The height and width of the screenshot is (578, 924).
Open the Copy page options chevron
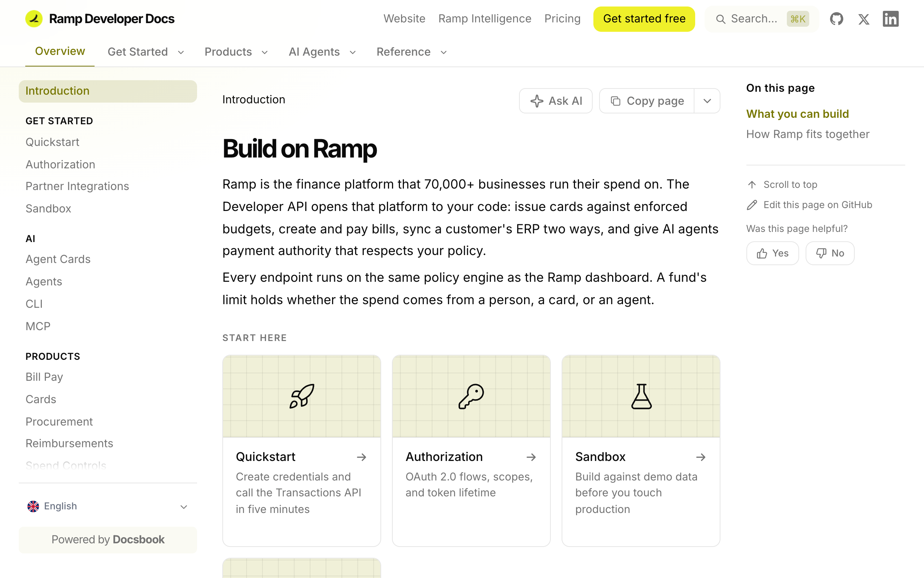click(707, 101)
